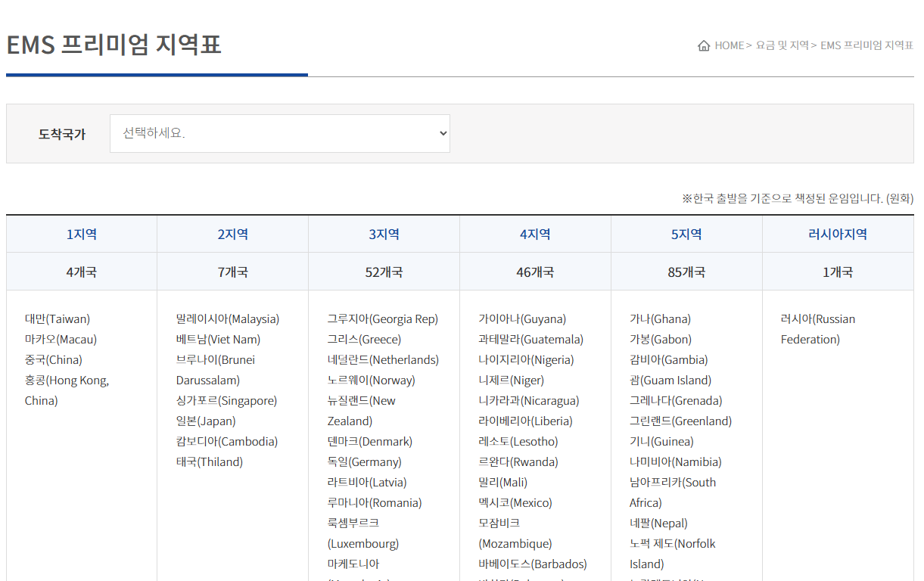Click 모잠비크 (Mozambique) entry

515,533
